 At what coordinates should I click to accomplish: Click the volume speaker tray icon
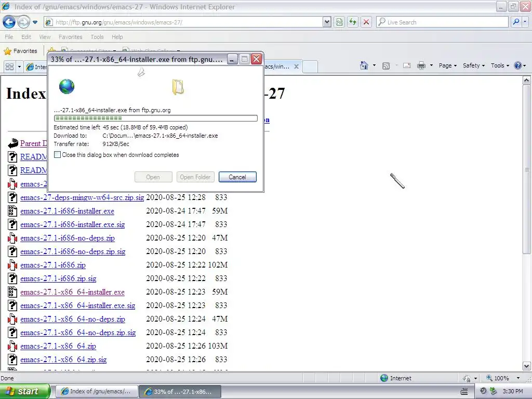point(483,391)
